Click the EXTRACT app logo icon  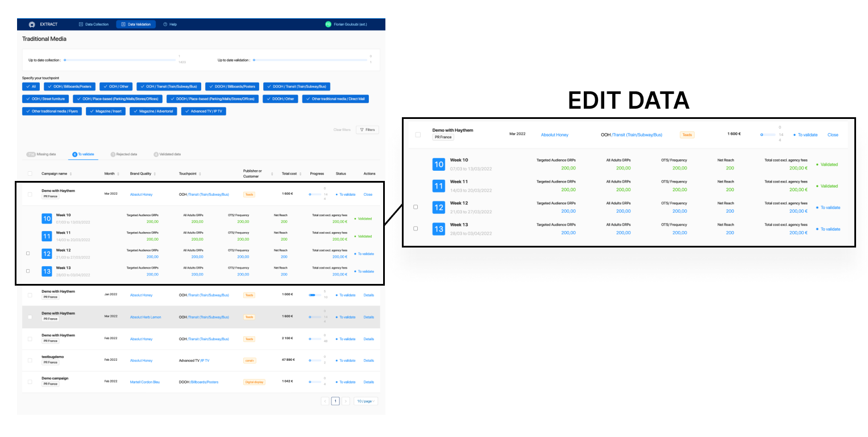point(32,24)
